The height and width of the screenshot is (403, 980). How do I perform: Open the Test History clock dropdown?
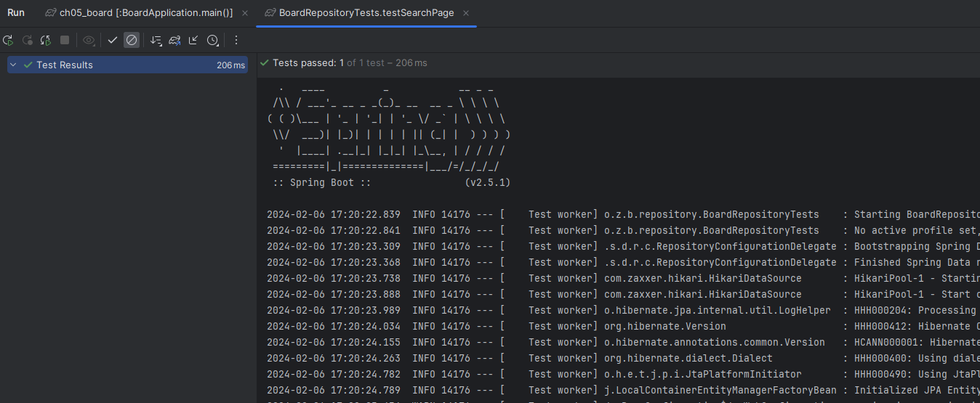coord(213,41)
